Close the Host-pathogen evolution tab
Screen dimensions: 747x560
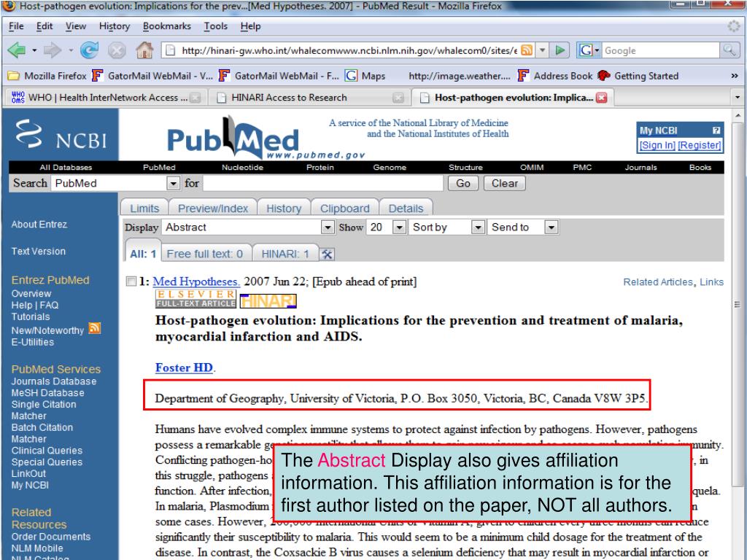602,98
